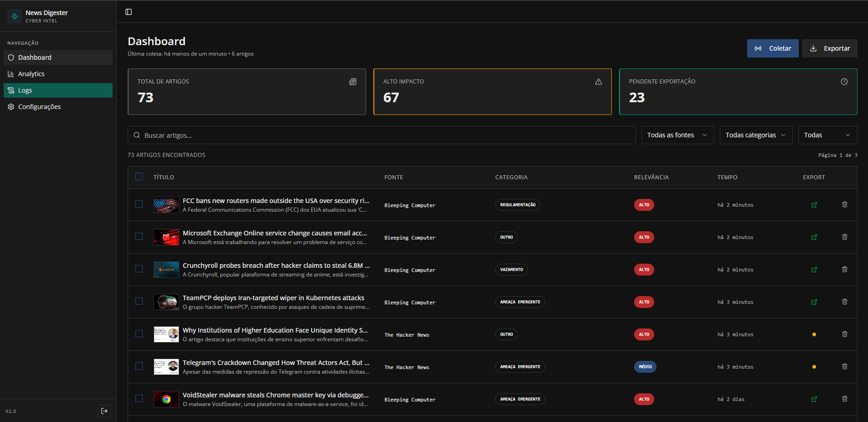Open the Logs page in the sidebar
Image resolution: width=868 pixels, height=422 pixels.
(x=25, y=90)
